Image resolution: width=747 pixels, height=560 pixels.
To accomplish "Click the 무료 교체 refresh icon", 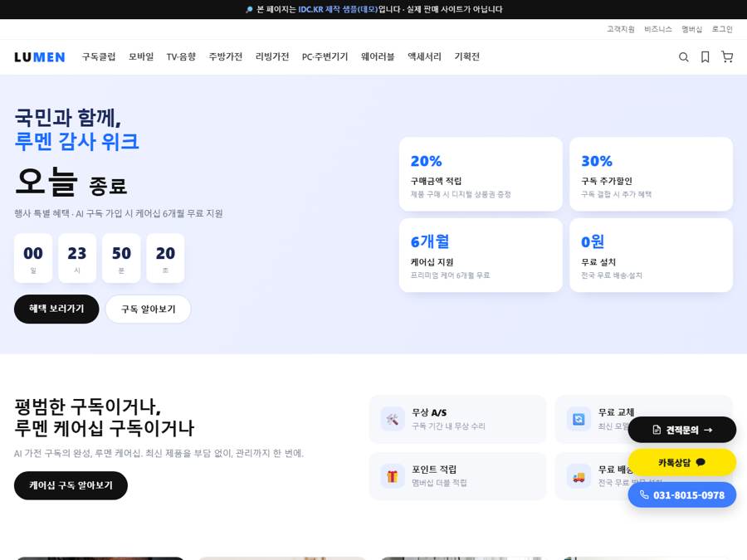I will (579, 419).
